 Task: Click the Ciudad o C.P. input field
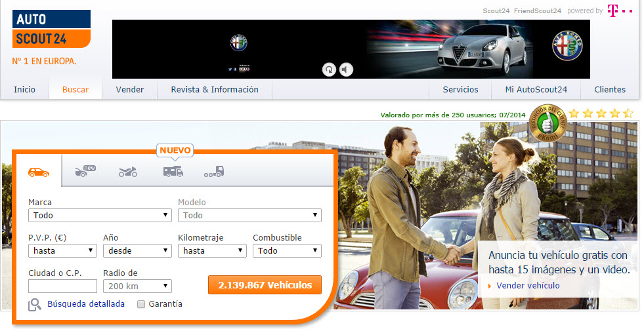tap(62, 286)
